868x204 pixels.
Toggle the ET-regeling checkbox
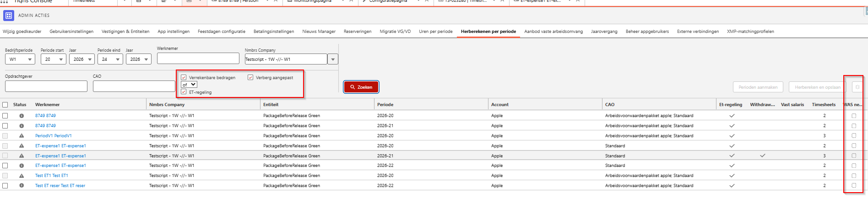click(184, 92)
